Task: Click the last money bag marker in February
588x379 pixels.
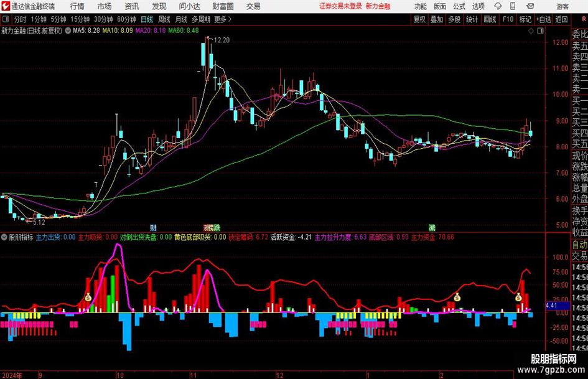Action: (518, 297)
